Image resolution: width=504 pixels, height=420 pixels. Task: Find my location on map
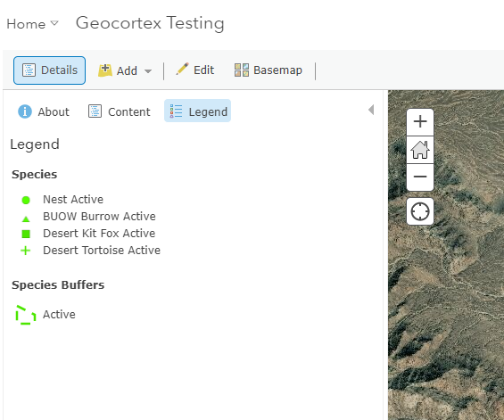420,211
